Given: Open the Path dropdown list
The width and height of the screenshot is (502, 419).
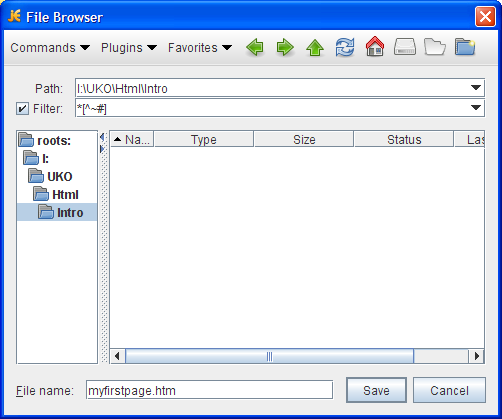Looking at the screenshot, I should point(476,88).
